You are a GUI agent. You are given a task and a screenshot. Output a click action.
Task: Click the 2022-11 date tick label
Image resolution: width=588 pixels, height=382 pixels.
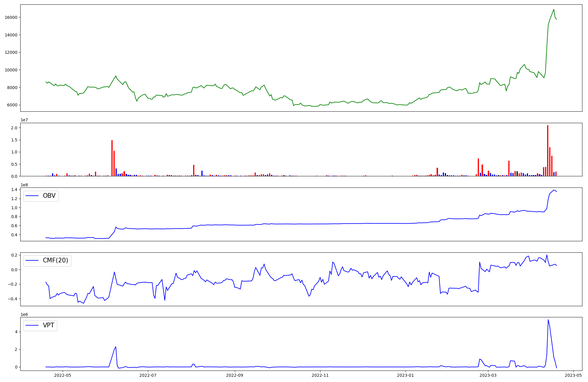(320, 375)
